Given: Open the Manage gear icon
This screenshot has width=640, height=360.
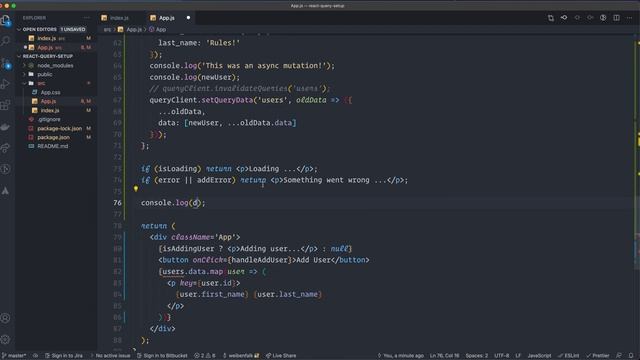Looking at the screenshot, I should pos(6,339).
